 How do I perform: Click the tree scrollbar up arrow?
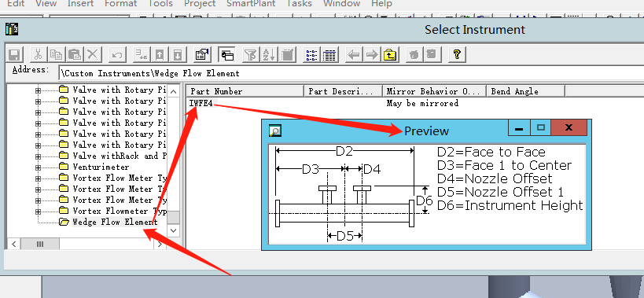point(173,91)
